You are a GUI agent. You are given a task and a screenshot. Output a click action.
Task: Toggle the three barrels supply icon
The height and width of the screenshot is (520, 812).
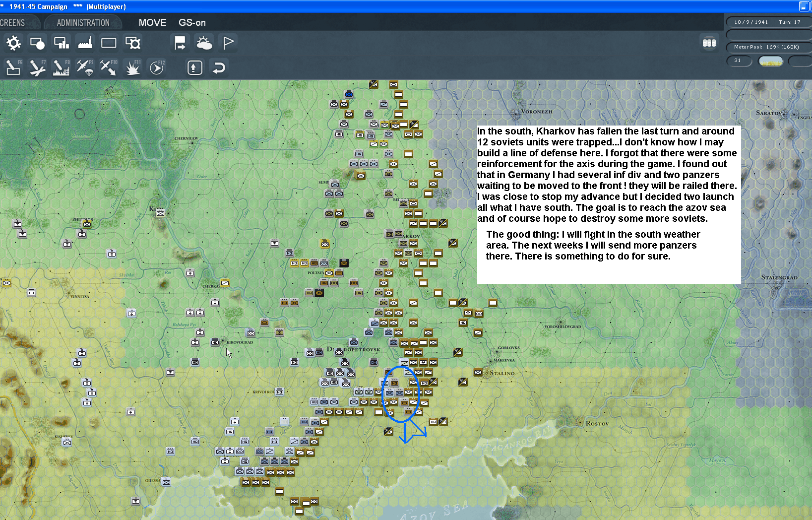709,43
